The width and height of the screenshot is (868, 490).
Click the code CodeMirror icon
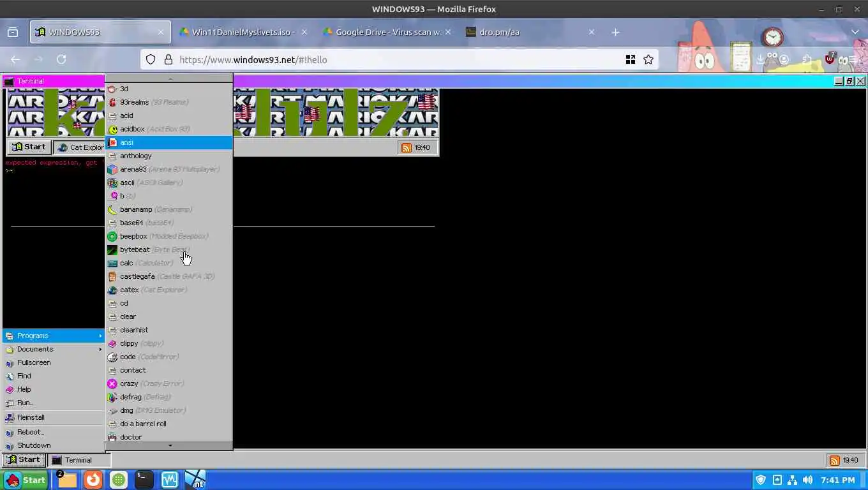[x=112, y=357]
